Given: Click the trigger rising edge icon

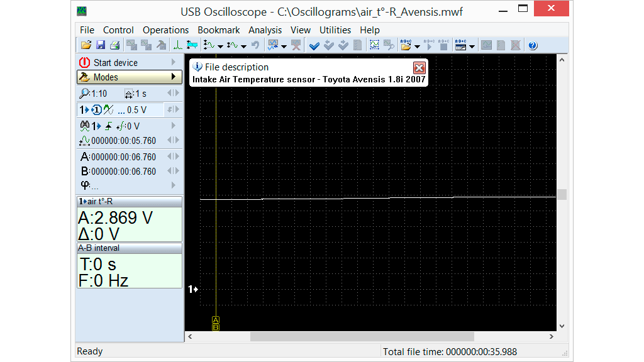Looking at the screenshot, I should tap(108, 126).
